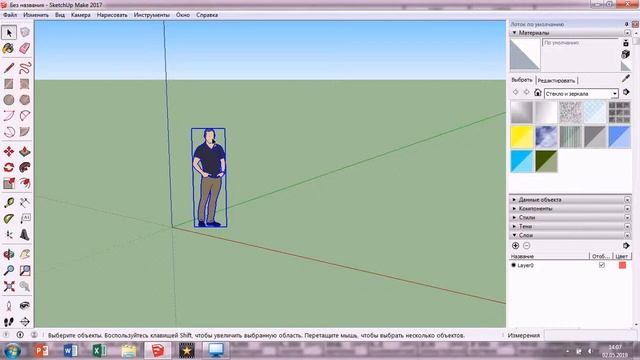
Task: Click the Zoom Extents tool
Action: [9, 287]
